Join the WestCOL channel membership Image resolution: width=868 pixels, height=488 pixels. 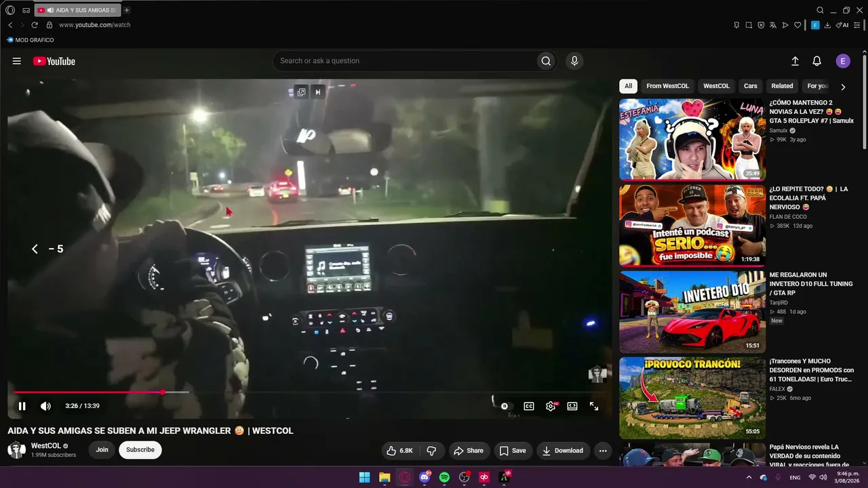tap(102, 450)
